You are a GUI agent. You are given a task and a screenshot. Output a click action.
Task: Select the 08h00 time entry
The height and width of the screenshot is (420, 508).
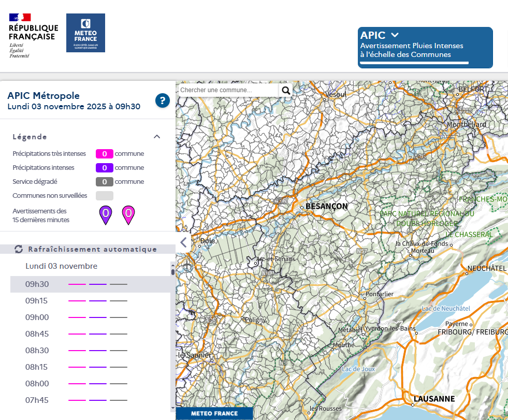[37, 383]
